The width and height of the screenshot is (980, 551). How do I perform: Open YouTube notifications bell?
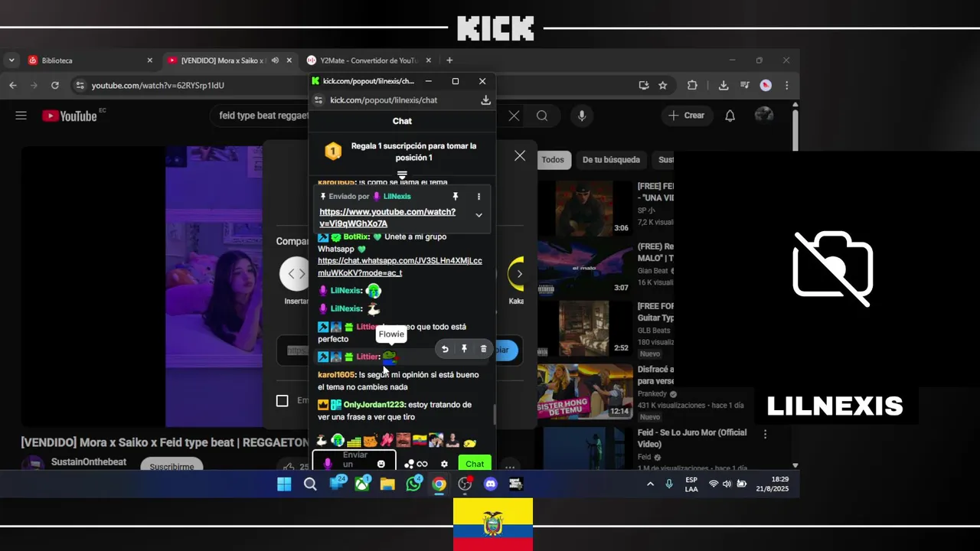click(730, 116)
